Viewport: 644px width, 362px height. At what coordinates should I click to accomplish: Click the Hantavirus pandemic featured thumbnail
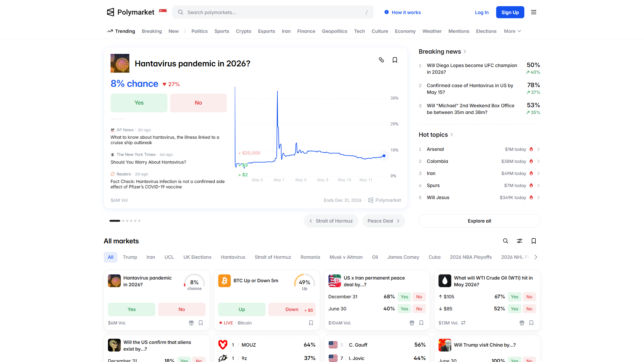pos(120,63)
